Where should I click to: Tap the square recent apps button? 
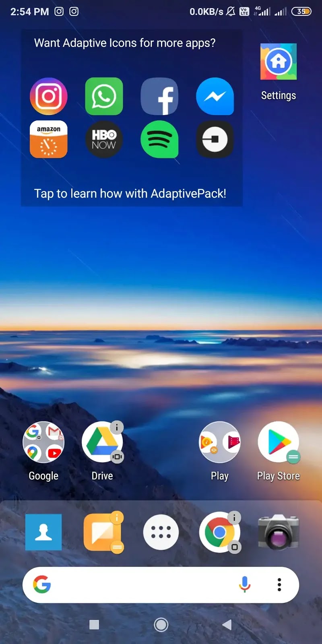point(94,624)
